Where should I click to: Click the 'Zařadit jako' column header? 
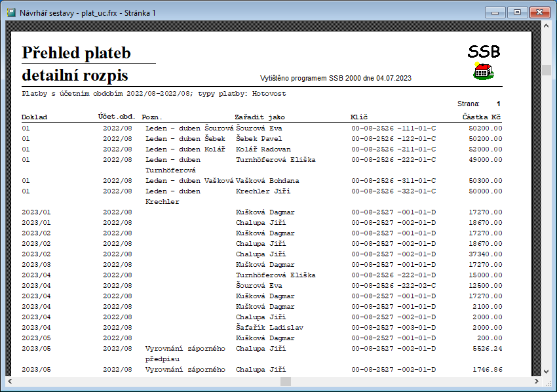260,117
